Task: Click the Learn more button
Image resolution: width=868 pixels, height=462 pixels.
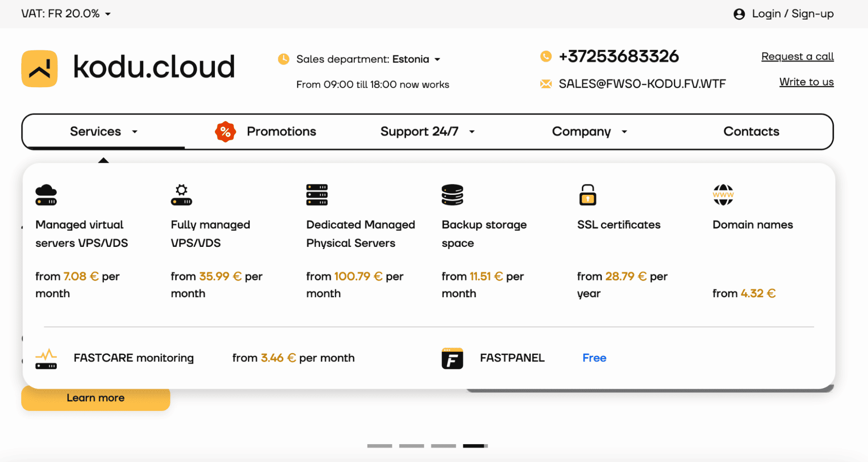Action: [96, 398]
